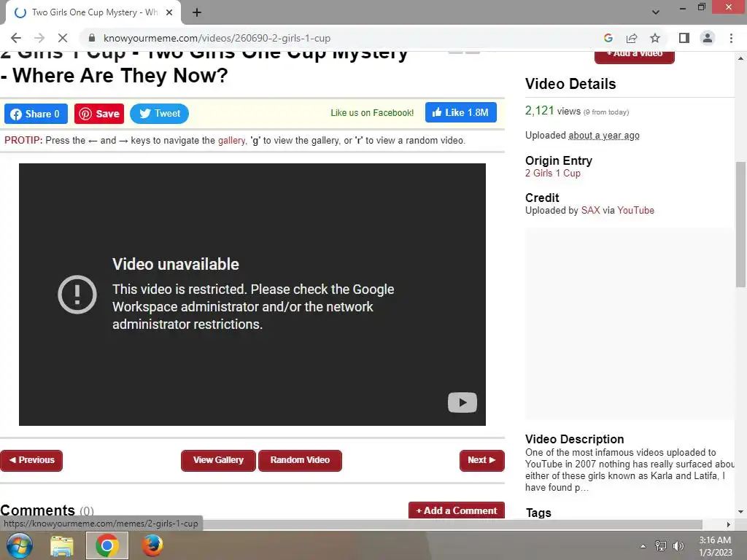Open the Windows Start menu

(x=20, y=545)
